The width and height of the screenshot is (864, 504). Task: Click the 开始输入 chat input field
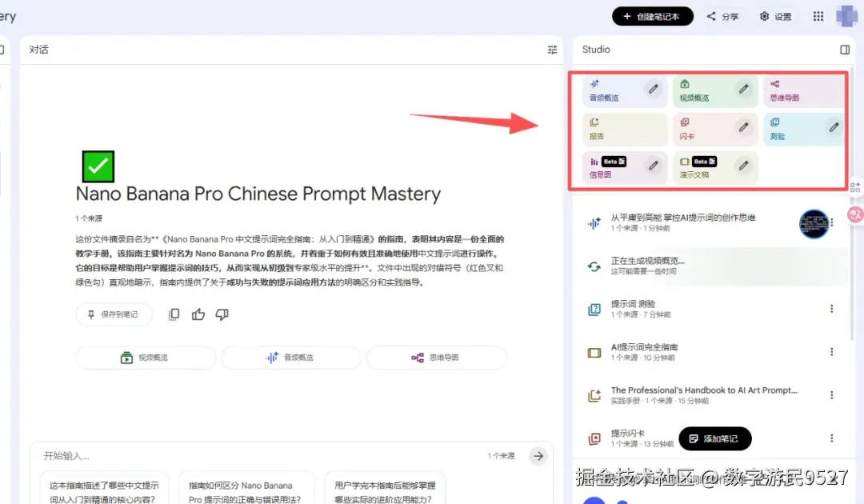pyautogui.click(x=160, y=455)
